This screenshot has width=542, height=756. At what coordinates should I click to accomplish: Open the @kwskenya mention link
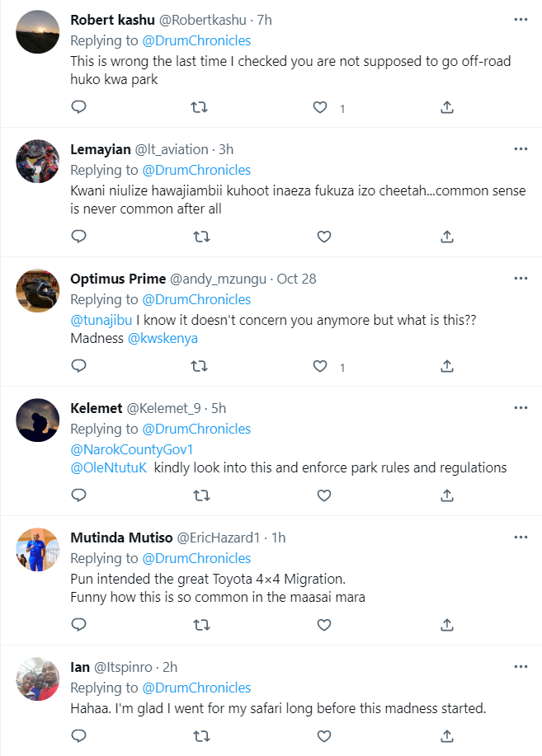pyautogui.click(x=163, y=338)
